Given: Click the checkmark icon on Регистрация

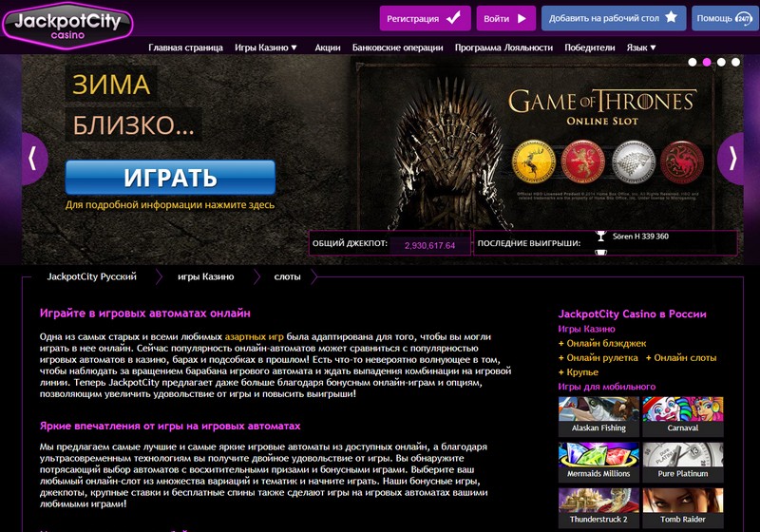Looking at the screenshot, I should 454,18.
